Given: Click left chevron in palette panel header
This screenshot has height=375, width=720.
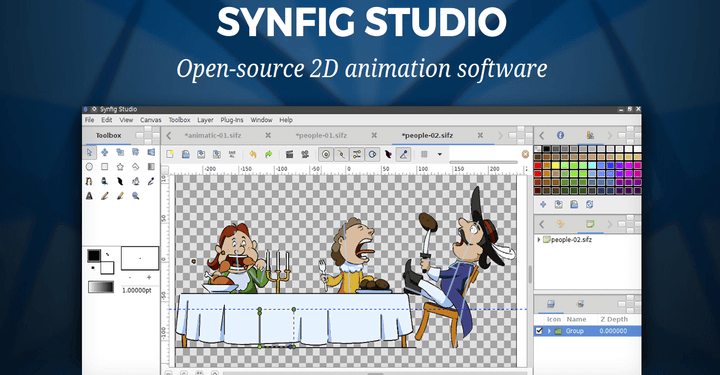Looking at the screenshot, I should (x=542, y=135).
